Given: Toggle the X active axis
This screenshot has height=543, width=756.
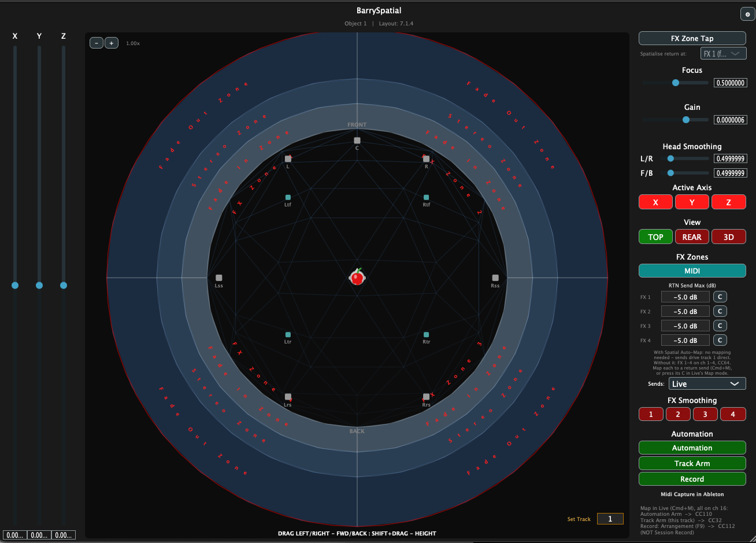Looking at the screenshot, I should tap(655, 202).
